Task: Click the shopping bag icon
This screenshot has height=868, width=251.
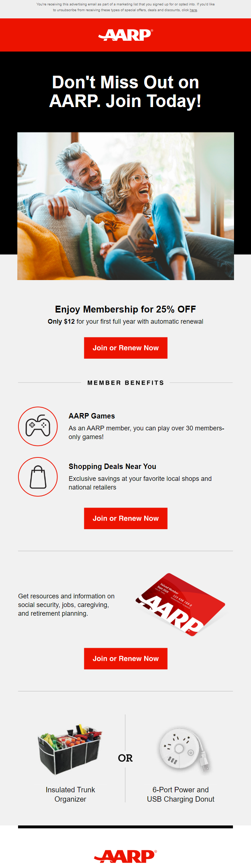Action: click(38, 477)
